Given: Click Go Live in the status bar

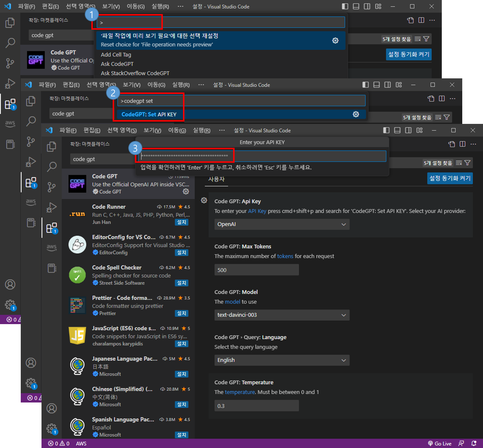Looking at the screenshot, I should [440, 443].
